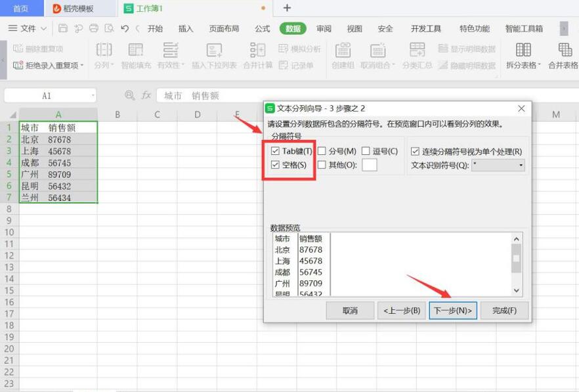
Task: Click the 其他 delimiter input box
Action: tap(369, 165)
